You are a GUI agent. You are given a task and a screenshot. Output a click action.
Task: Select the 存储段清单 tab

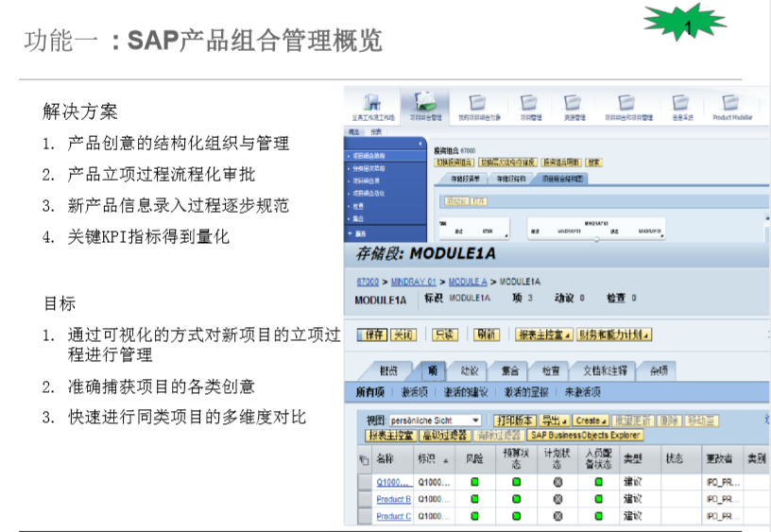click(x=465, y=179)
